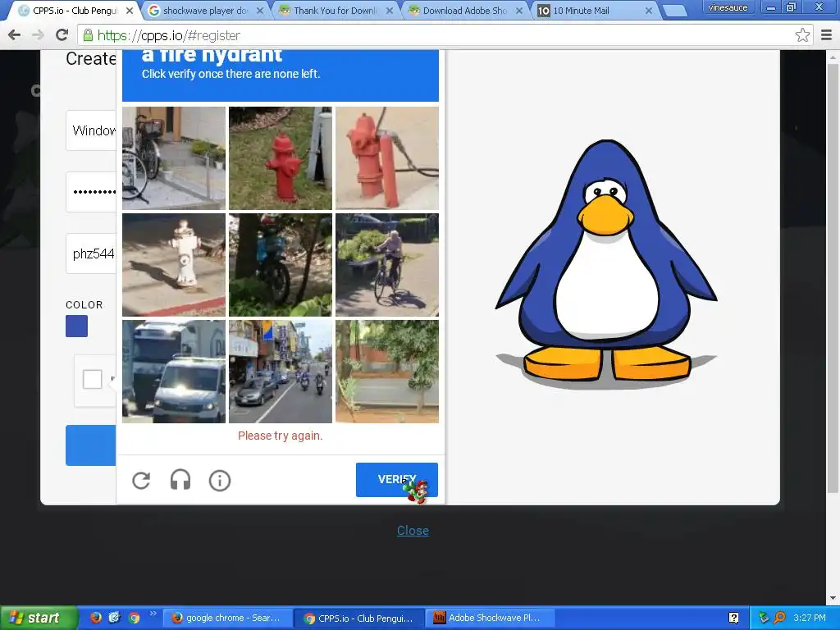
Task: Select white fire hydrant tile
Action: tap(174, 265)
